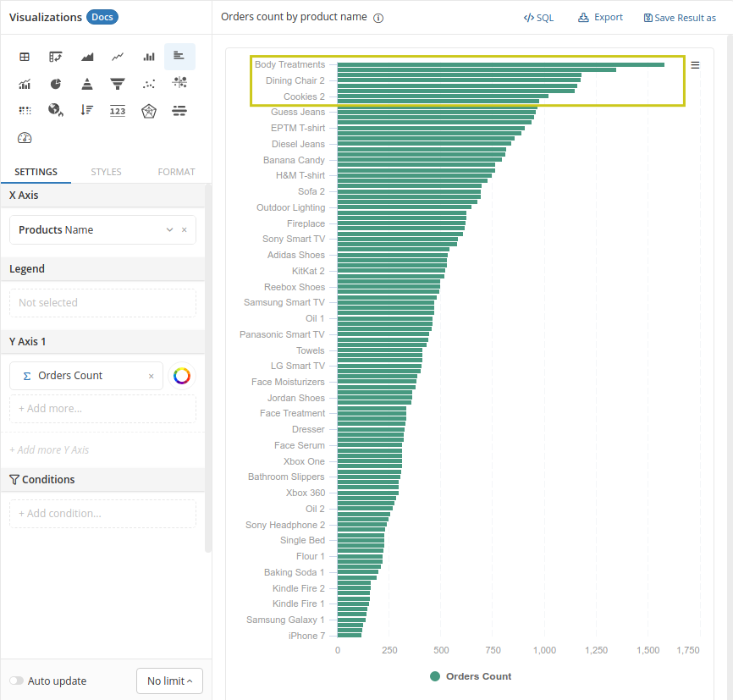Click Save Result as
The height and width of the screenshot is (700, 733).
tap(680, 18)
